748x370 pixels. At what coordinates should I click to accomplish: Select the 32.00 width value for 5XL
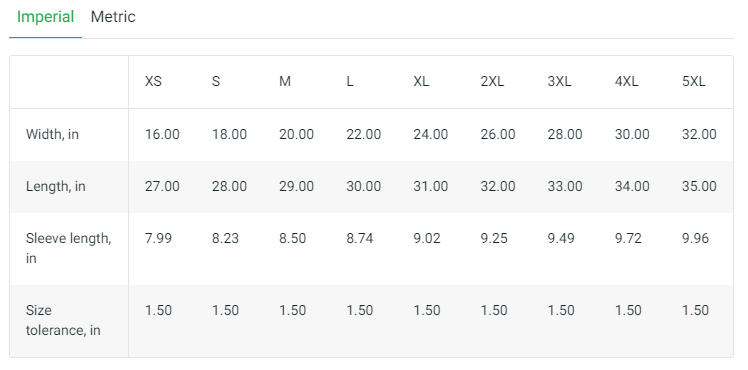699,134
